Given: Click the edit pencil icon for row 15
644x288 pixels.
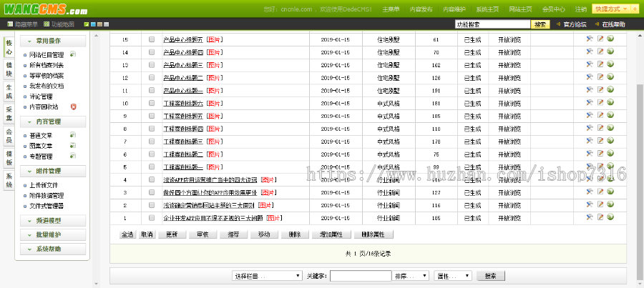Looking at the screenshot, I should click(600, 39).
